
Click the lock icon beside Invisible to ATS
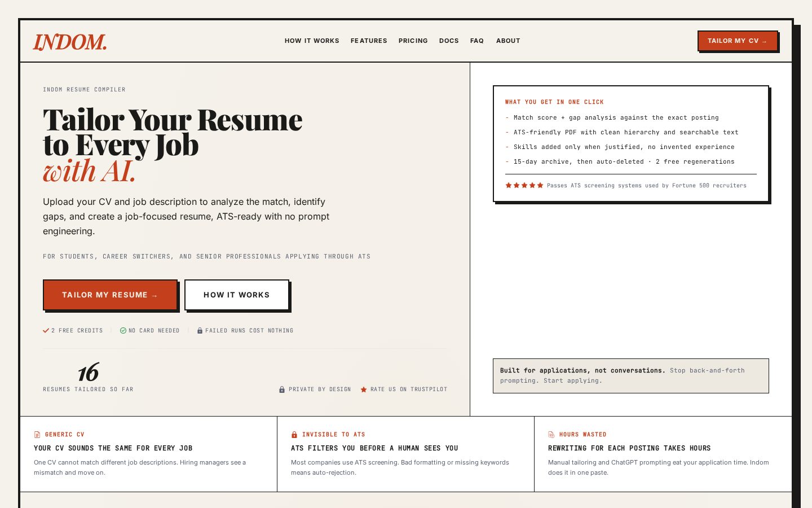pyautogui.click(x=294, y=435)
